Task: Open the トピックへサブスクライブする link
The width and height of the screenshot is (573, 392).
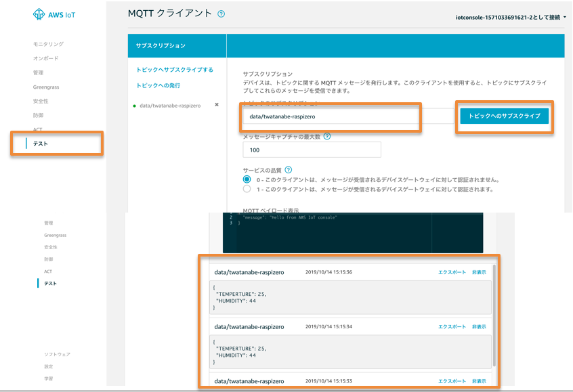Action: pyautogui.click(x=175, y=70)
